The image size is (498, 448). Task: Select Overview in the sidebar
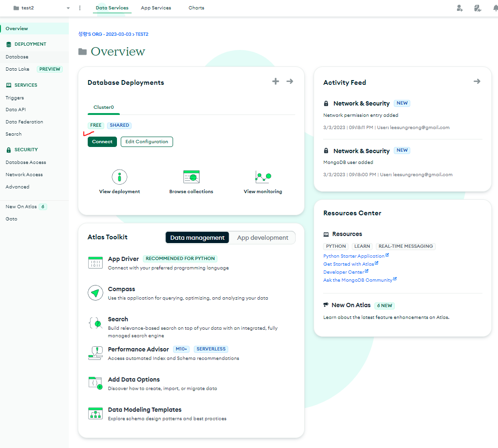click(34, 29)
